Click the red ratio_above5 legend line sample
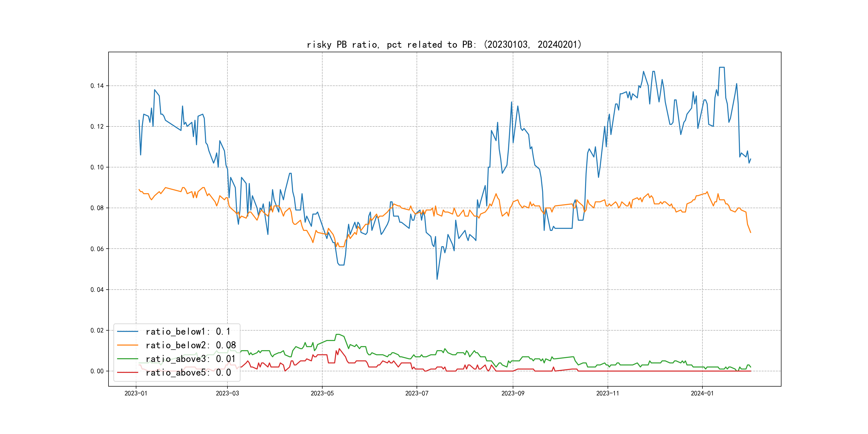868x434 pixels. [127, 372]
